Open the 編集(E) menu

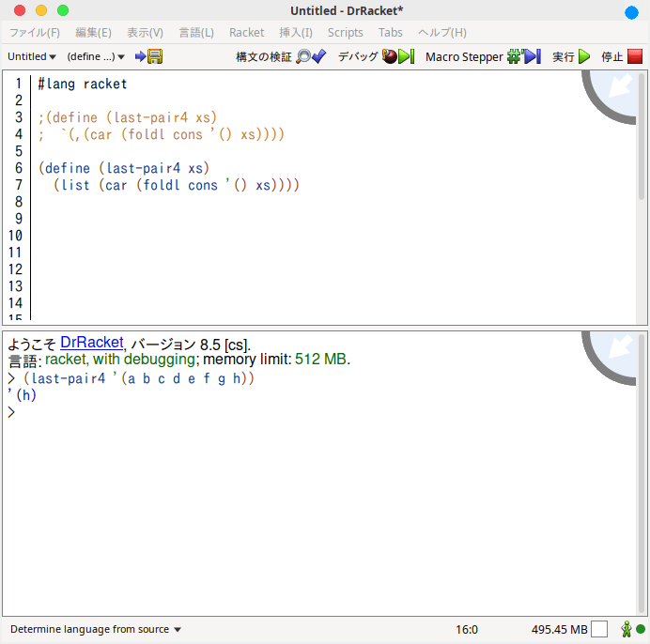pos(93,32)
